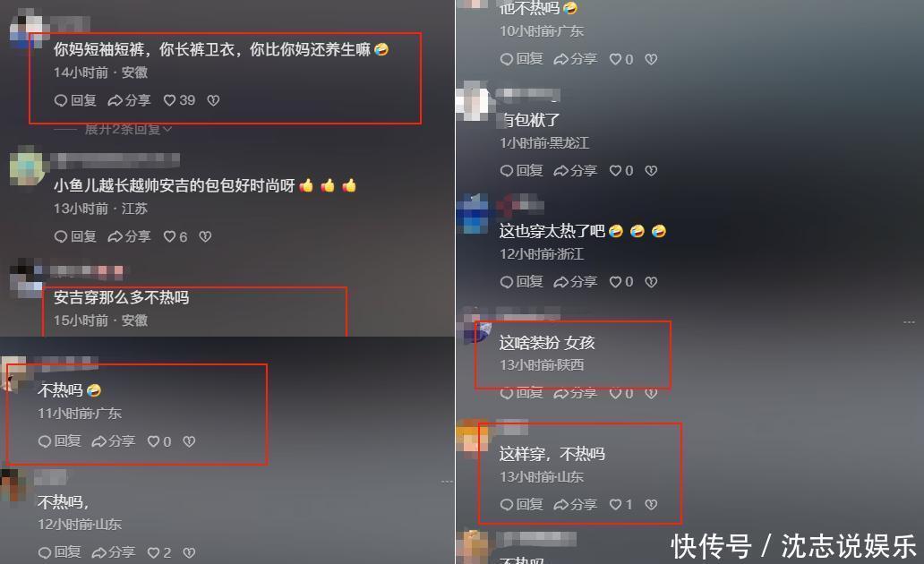Like the 这样穿，不热吗 comment
This screenshot has height=564, width=924.
tap(621, 505)
